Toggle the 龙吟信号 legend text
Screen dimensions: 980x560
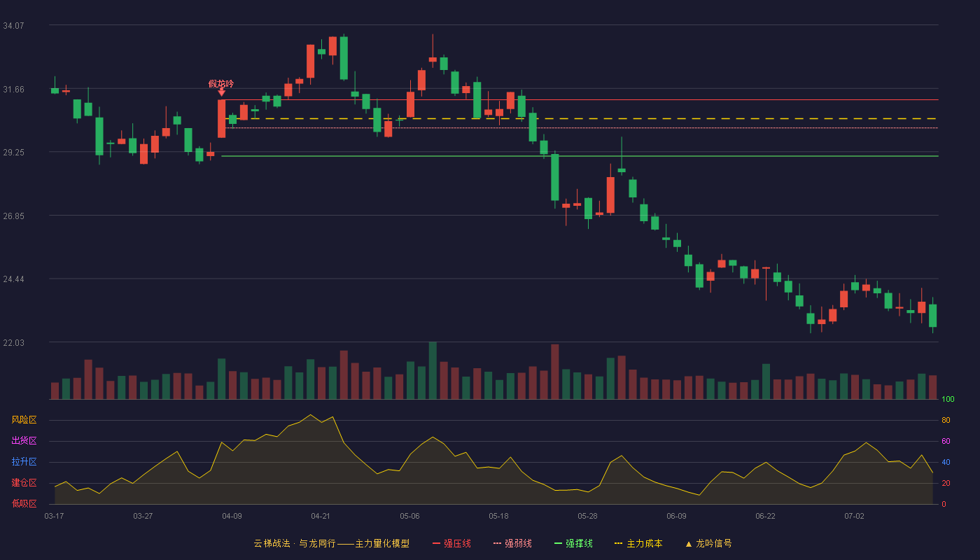coord(714,544)
